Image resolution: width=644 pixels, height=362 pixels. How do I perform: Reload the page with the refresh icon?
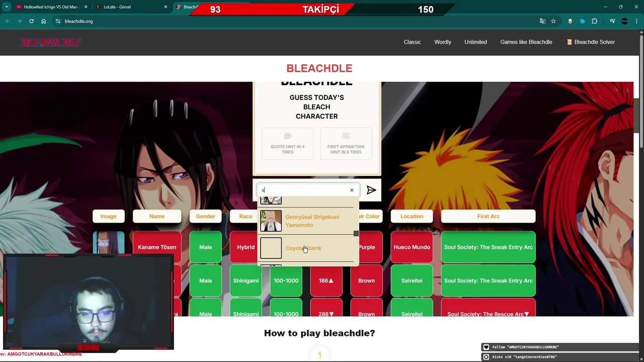click(31, 21)
